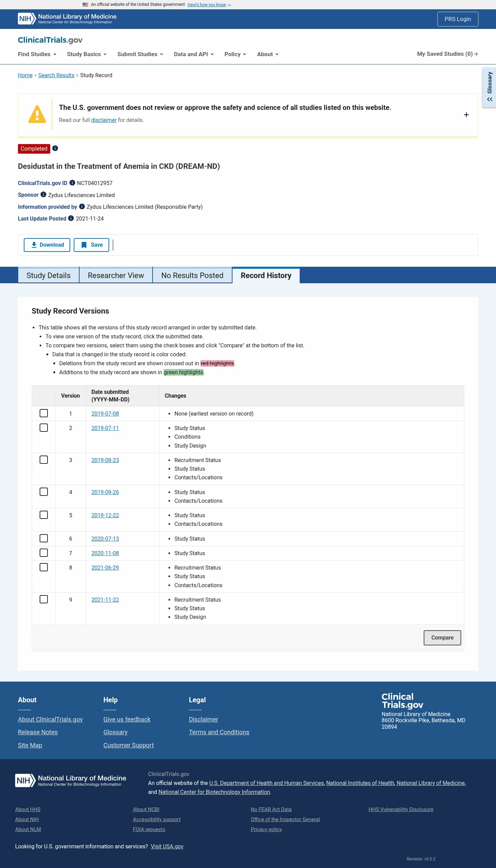The image size is (496, 868).
Task: Click the ClinicalTrials.gov header logo
Action: click(x=50, y=40)
